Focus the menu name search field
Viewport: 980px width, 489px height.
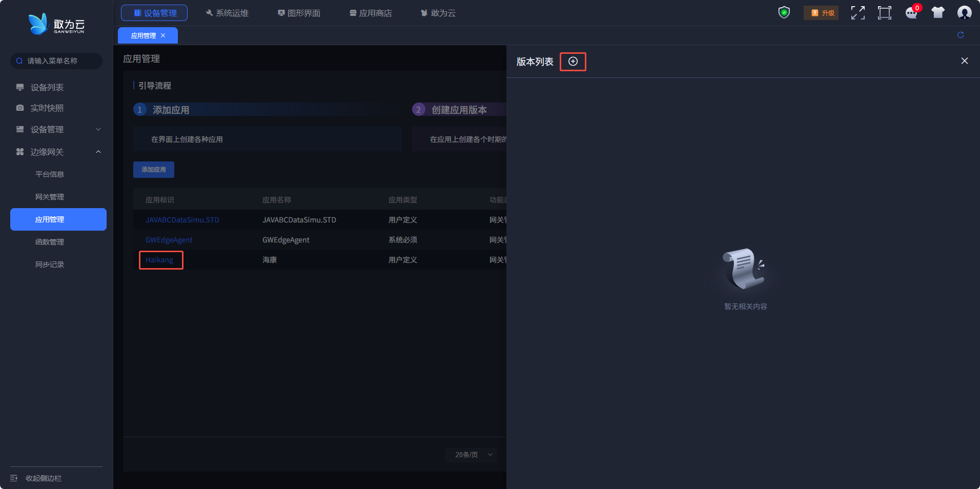pyautogui.click(x=56, y=61)
